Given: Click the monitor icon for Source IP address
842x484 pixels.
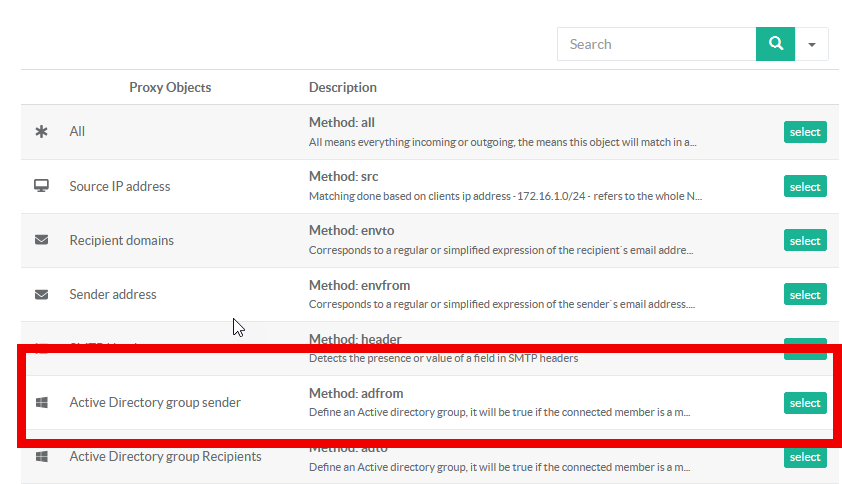Looking at the screenshot, I should [42, 186].
